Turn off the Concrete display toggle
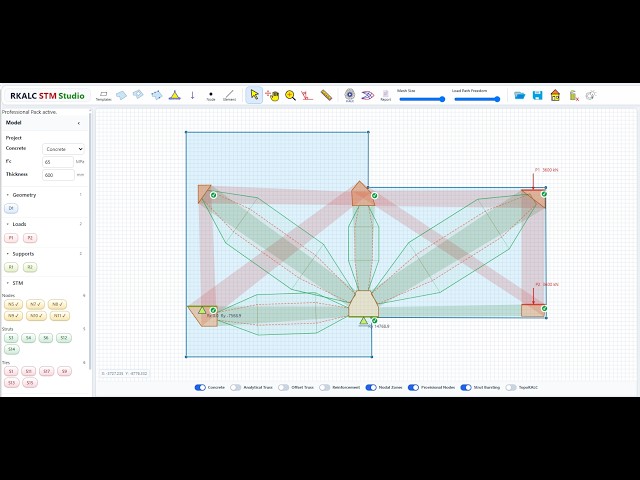640x480 pixels. tap(200, 387)
